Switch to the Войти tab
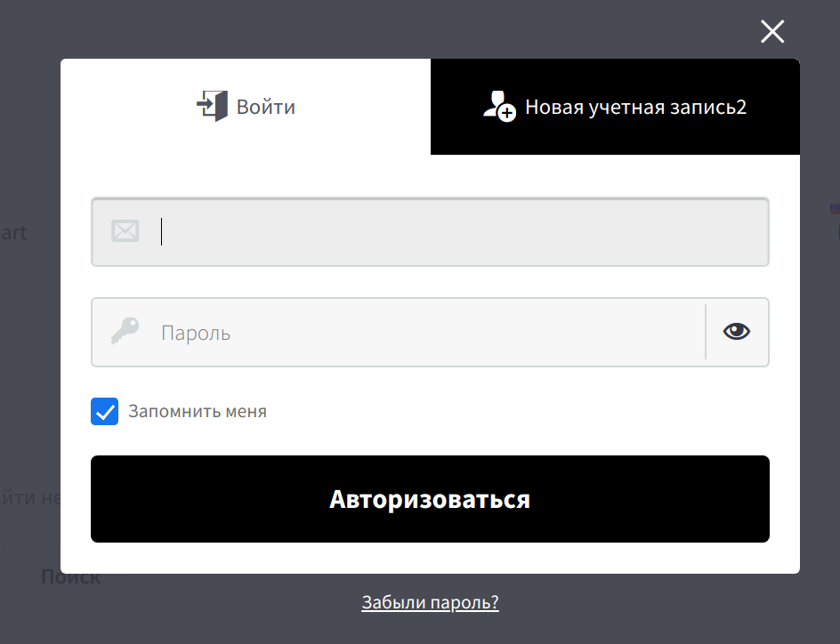 click(246, 106)
